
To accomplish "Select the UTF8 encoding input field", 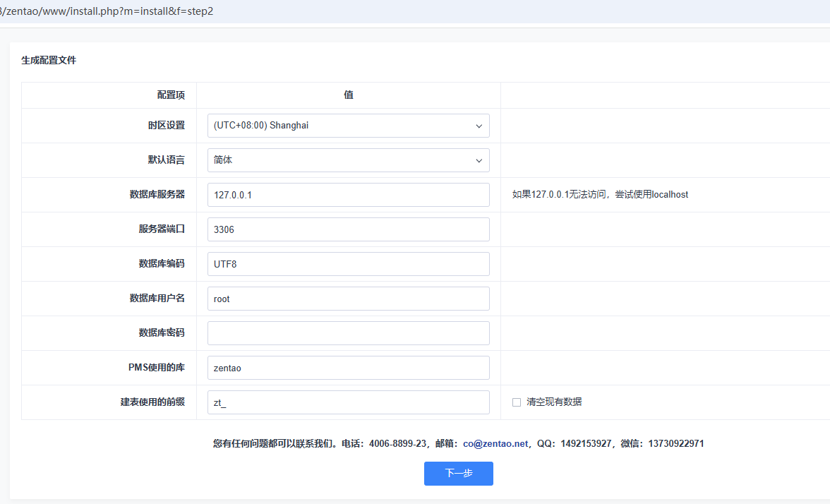I will point(348,263).
